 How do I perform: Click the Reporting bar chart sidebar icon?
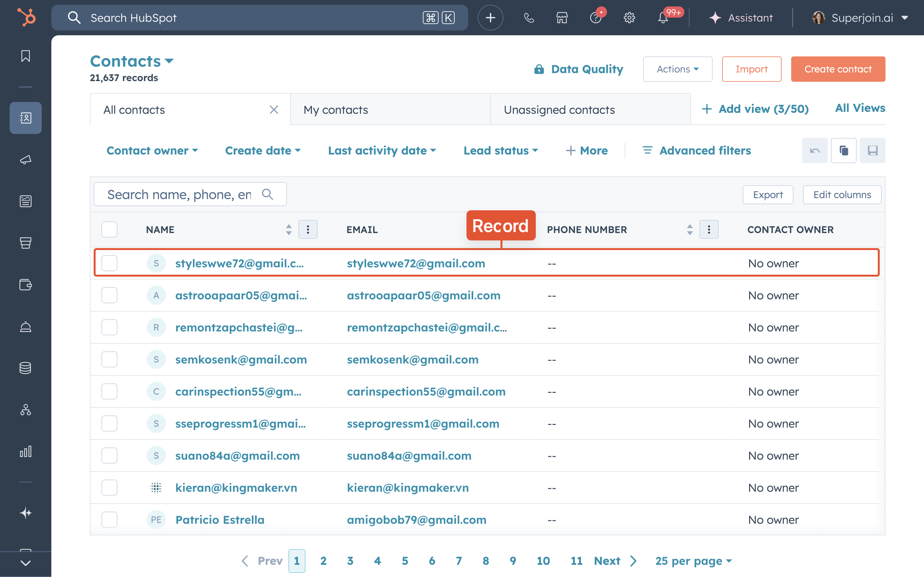tap(26, 451)
